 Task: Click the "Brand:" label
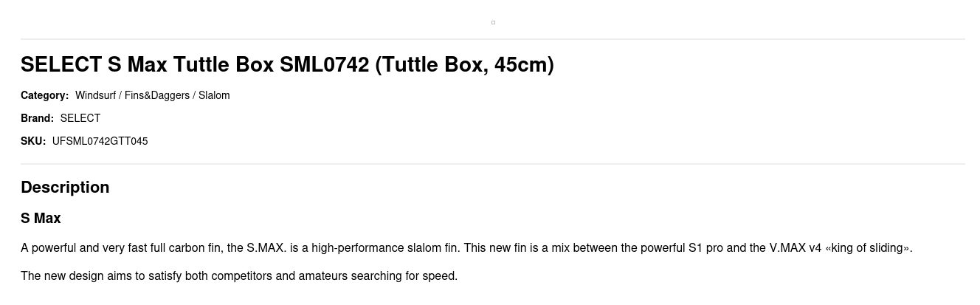tap(37, 118)
